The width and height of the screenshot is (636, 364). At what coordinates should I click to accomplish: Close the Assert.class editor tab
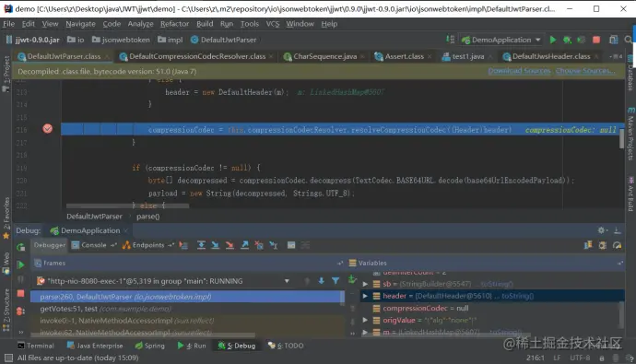pos(430,56)
